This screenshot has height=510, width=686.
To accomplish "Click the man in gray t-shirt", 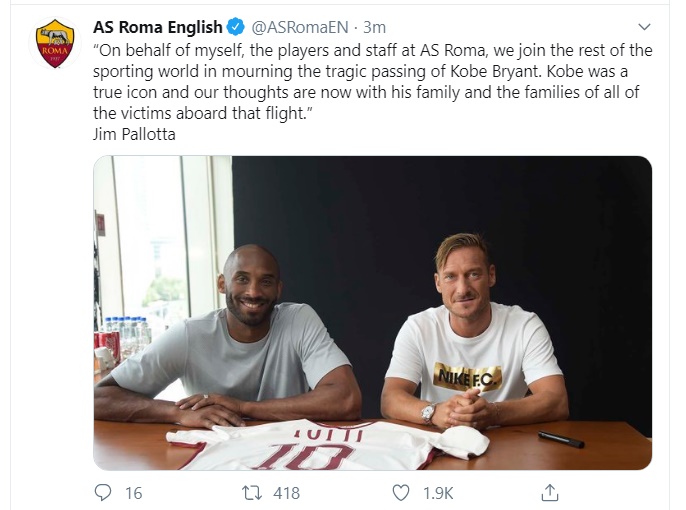I will point(240,340).
